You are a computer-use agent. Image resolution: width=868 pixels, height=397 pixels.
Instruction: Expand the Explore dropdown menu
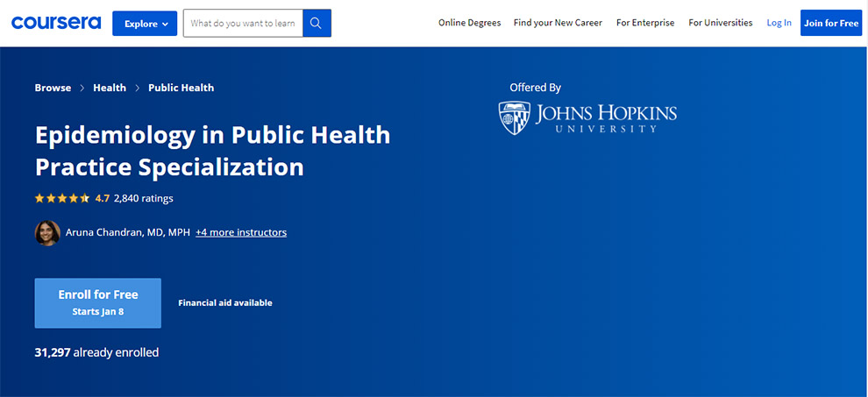click(145, 24)
